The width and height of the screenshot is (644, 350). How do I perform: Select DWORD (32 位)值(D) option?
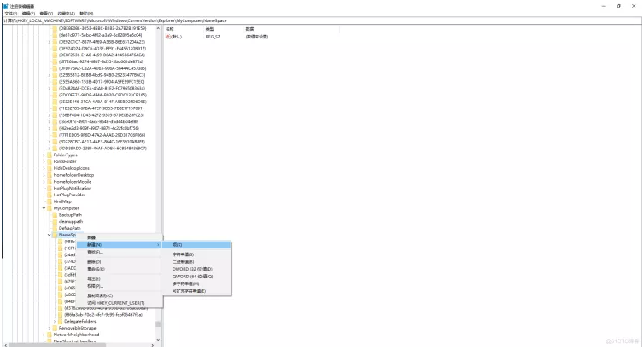coord(196,269)
